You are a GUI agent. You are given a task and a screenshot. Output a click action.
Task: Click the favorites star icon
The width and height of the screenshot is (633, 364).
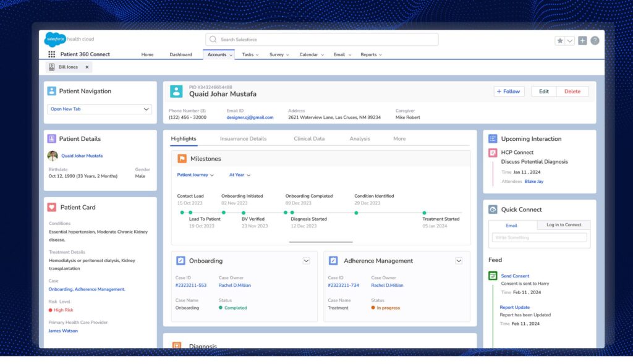pyautogui.click(x=560, y=40)
